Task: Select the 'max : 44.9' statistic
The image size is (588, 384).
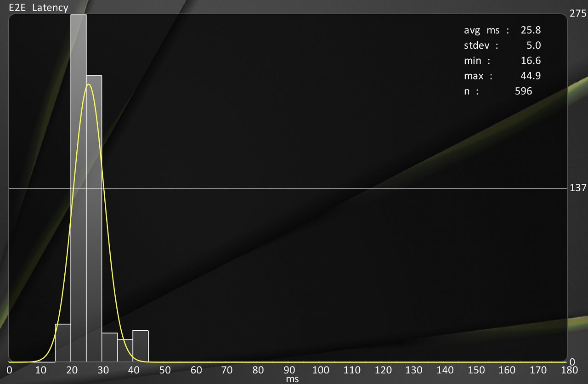Action: pos(503,76)
